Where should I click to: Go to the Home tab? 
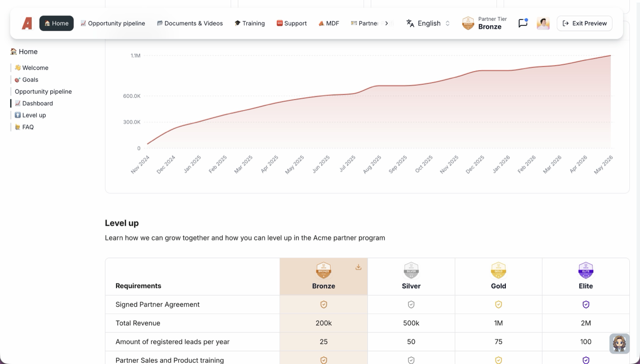(x=56, y=23)
